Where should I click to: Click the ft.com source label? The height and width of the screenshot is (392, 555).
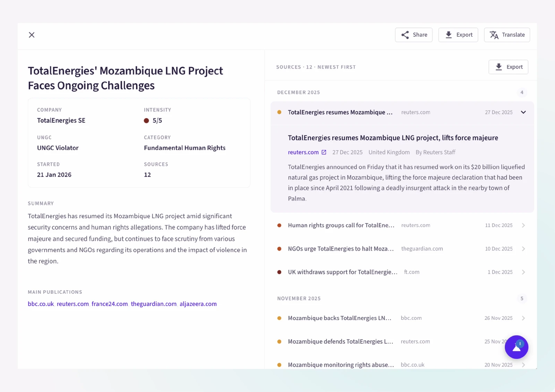[412, 272]
